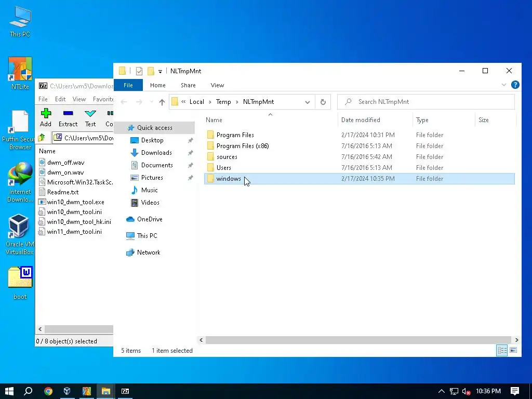Open the Windows Start menu

coord(9,391)
